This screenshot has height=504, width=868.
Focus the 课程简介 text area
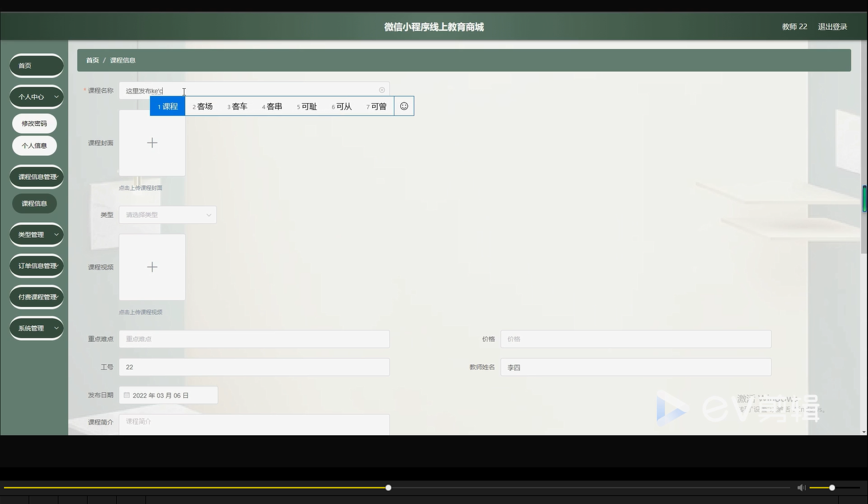(254, 424)
